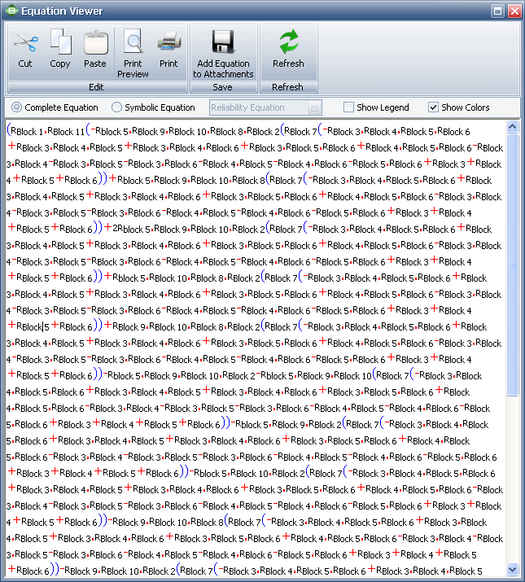Click the scrollbar up arrow

pos(512,127)
